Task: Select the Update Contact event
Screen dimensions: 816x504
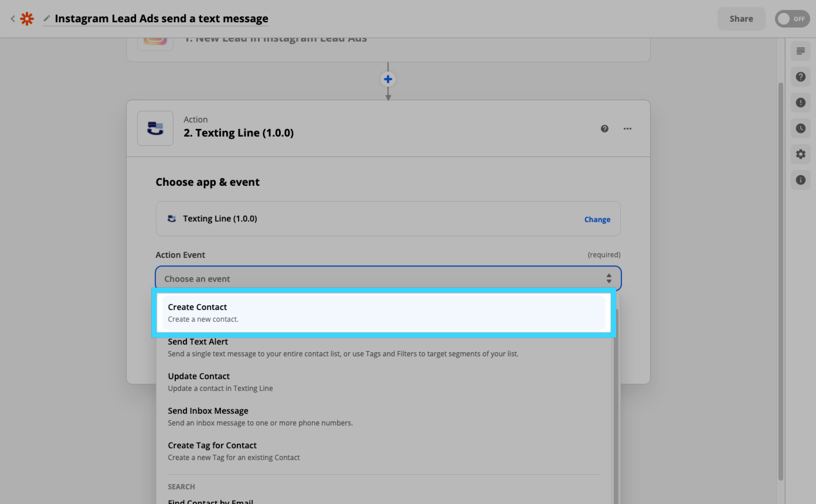Action: coord(384,382)
